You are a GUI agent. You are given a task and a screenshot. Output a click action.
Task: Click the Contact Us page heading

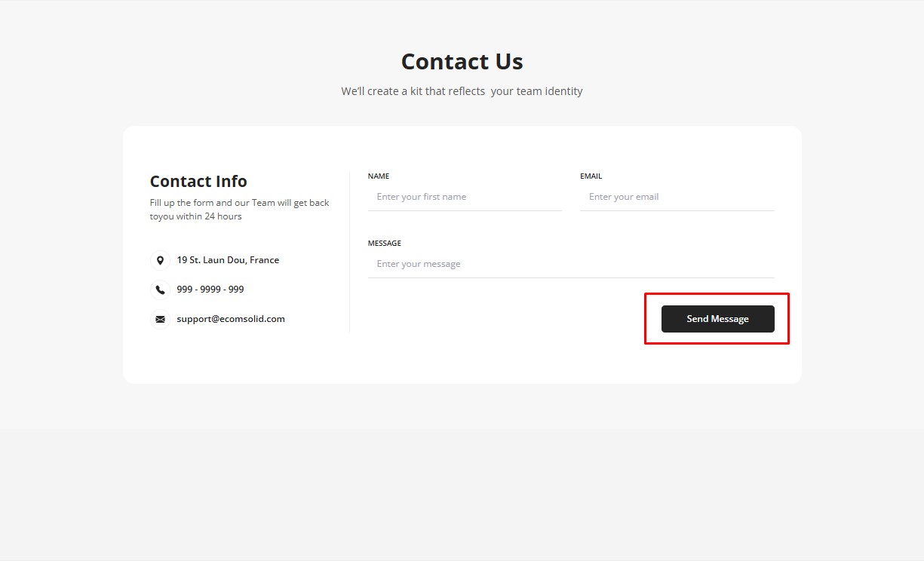click(x=462, y=62)
